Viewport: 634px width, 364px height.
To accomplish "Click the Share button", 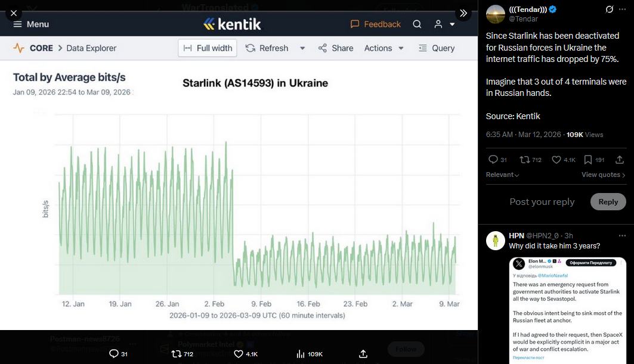I will [x=336, y=48].
